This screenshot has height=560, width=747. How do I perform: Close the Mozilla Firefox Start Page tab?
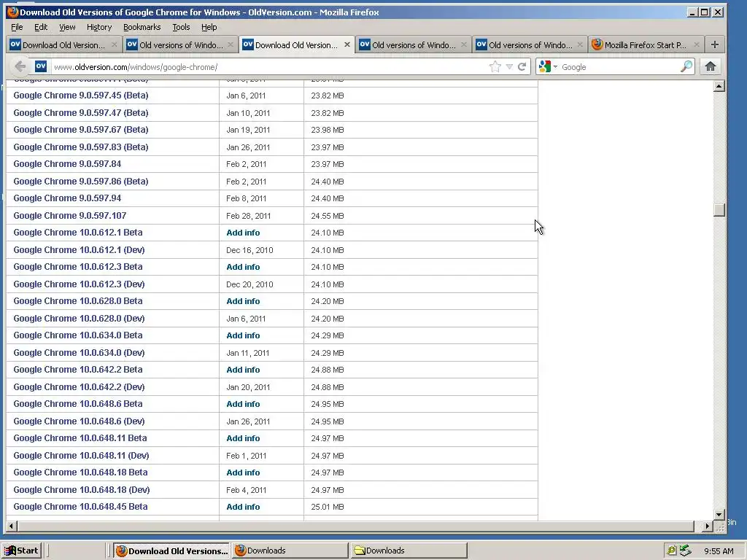coord(697,44)
